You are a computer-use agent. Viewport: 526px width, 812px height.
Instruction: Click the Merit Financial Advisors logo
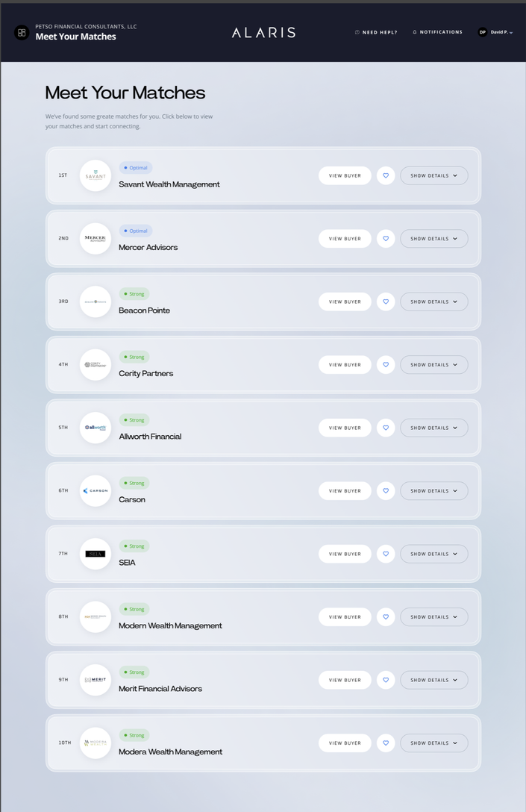(x=96, y=680)
